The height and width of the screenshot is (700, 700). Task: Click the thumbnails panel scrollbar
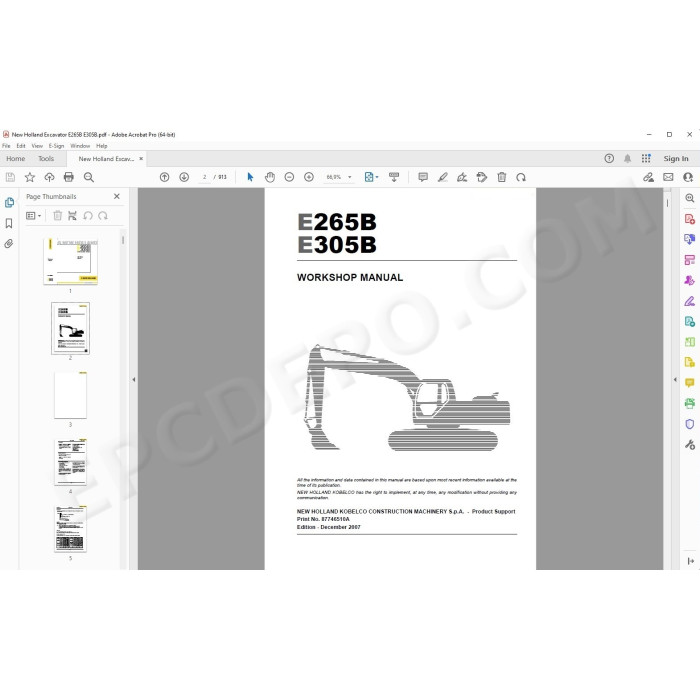coord(123,240)
